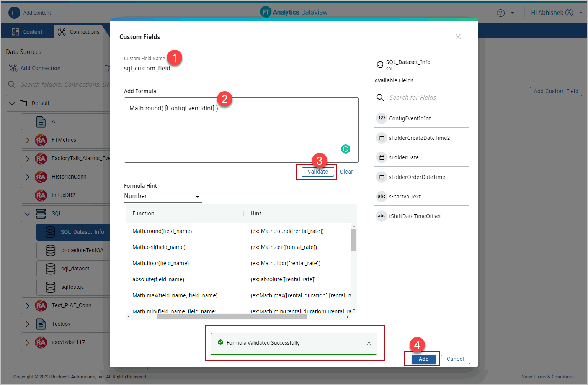
Task: Click the Clear formula link
Action: pos(346,172)
